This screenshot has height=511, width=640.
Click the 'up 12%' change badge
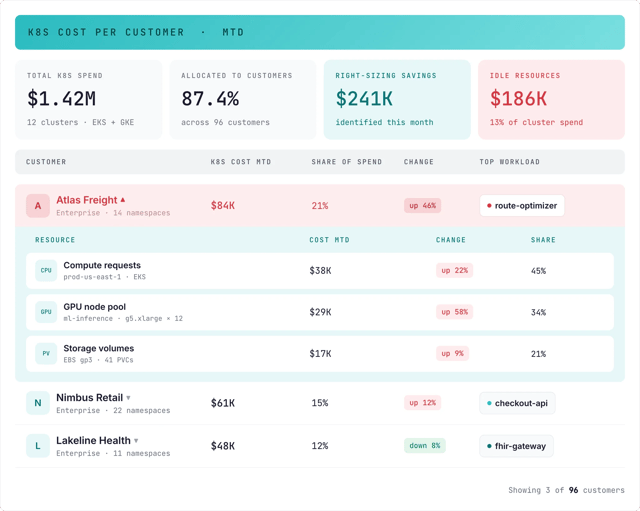coord(422,403)
